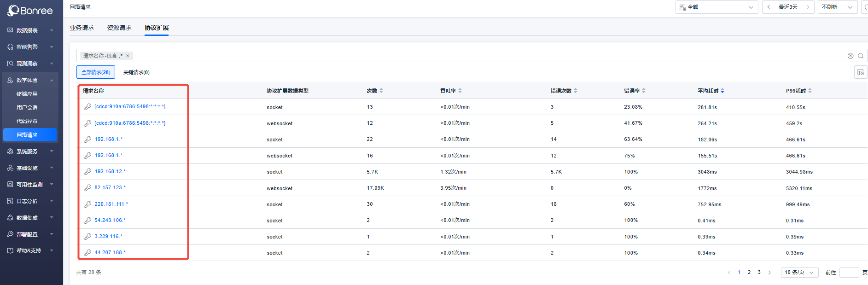This screenshot has height=285, width=868.
Task: Open the column settings icon above table
Action: coord(860,72)
